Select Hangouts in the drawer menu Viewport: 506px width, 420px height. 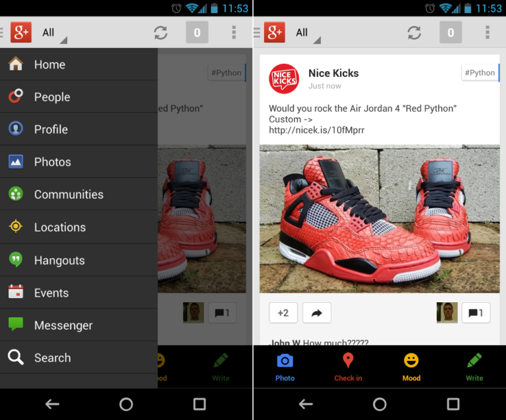79,260
